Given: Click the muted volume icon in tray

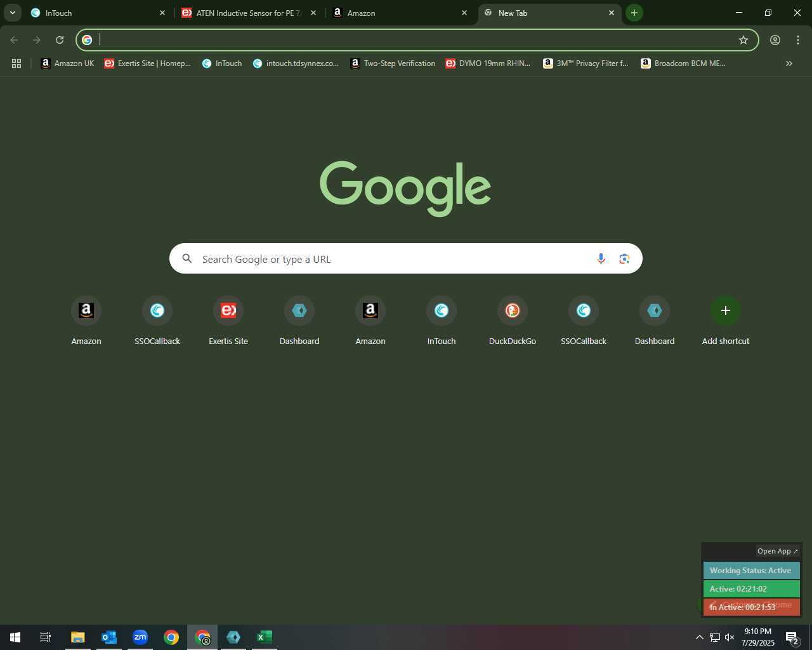Looking at the screenshot, I should [730, 637].
